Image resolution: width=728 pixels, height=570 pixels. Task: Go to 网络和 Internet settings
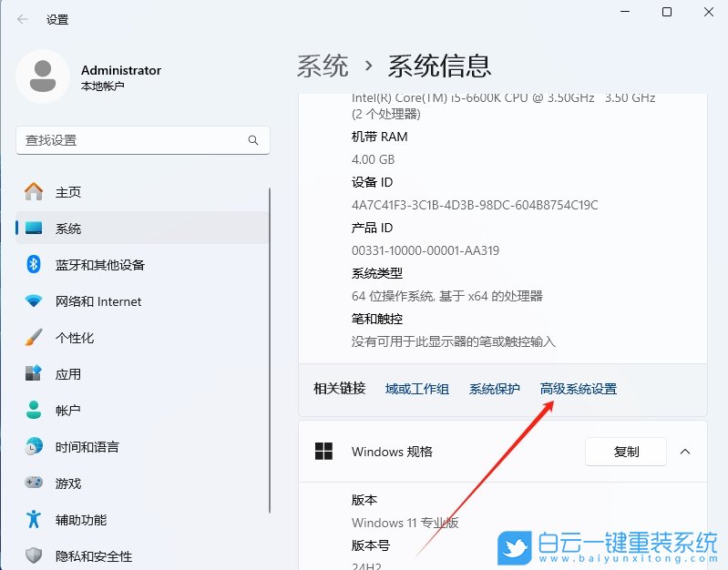142,301
